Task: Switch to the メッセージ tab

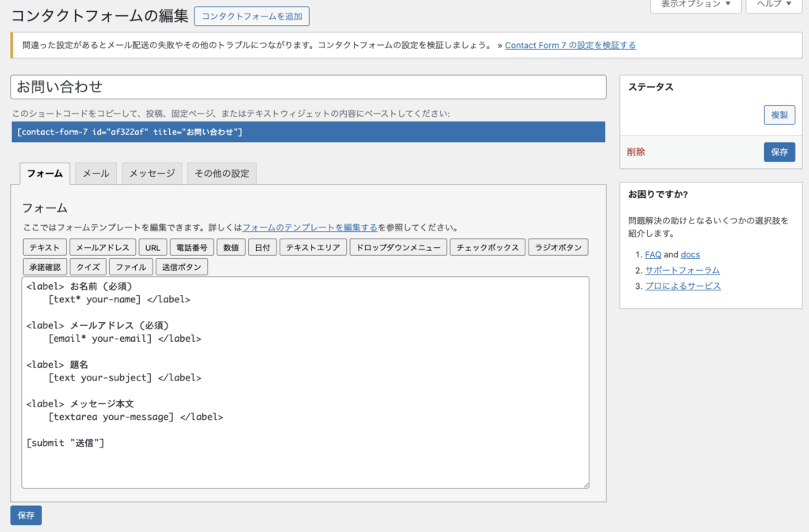Action: 152,174
